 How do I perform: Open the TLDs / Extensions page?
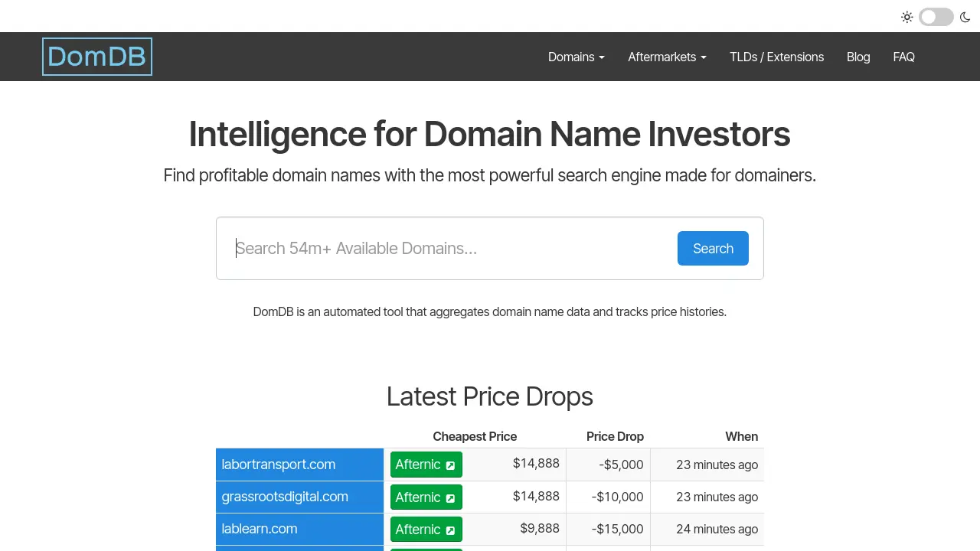776,57
